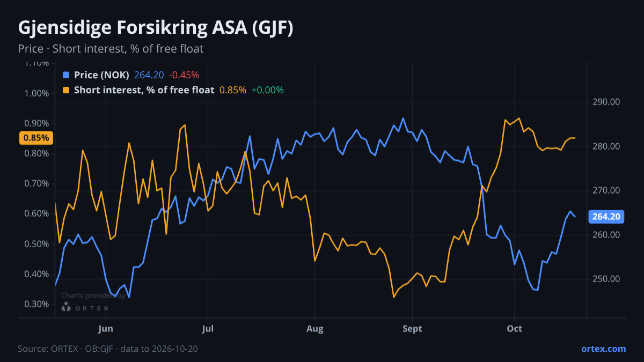
Task: Click the blue 264.20 right axis badge
Action: [607, 217]
